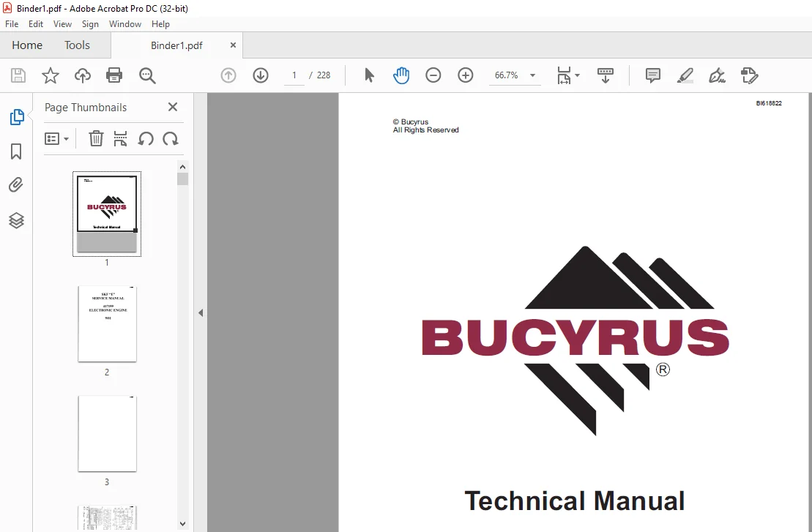Select blank page 3 thumbnail
Image resolution: width=812 pixels, height=532 pixels.
(x=107, y=434)
